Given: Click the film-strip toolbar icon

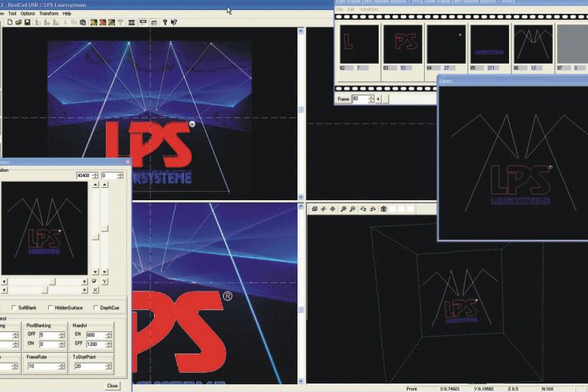Looking at the screenshot, I should tap(132, 22).
